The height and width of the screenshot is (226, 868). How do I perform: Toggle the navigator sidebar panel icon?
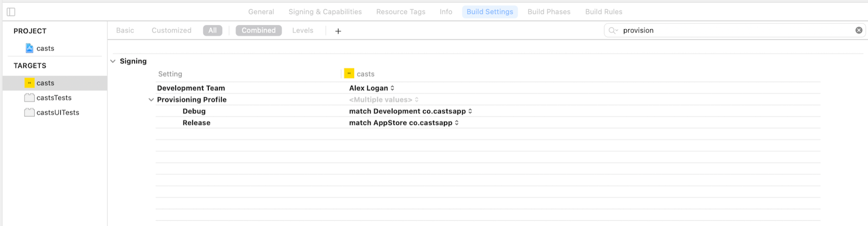pos(11,12)
